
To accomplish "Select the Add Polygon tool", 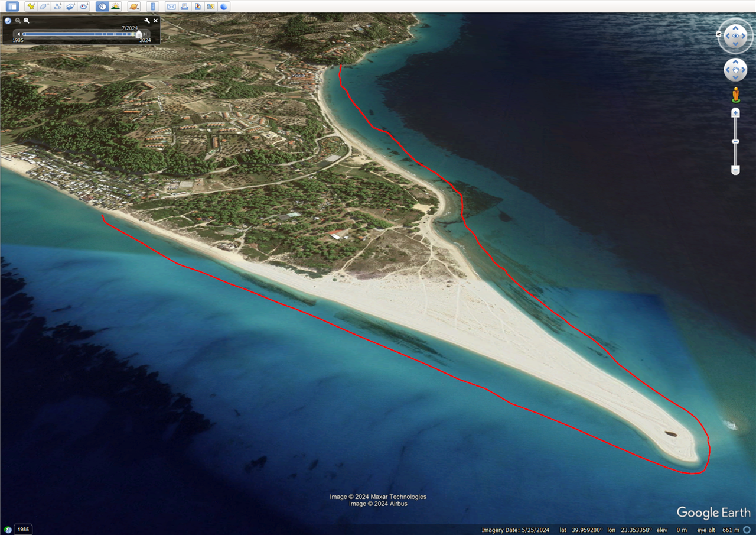I will coord(44,7).
